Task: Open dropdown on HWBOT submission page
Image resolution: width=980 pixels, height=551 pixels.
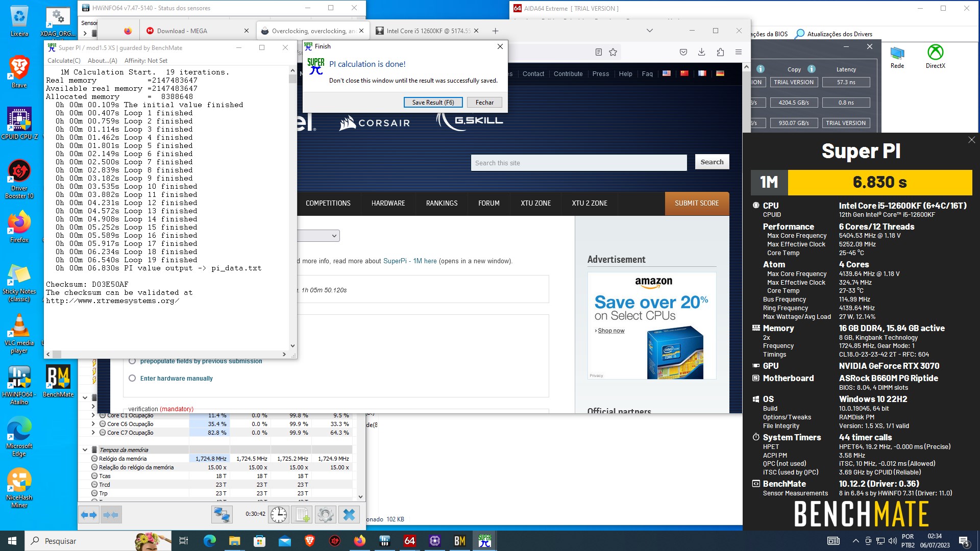Action: point(318,236)
